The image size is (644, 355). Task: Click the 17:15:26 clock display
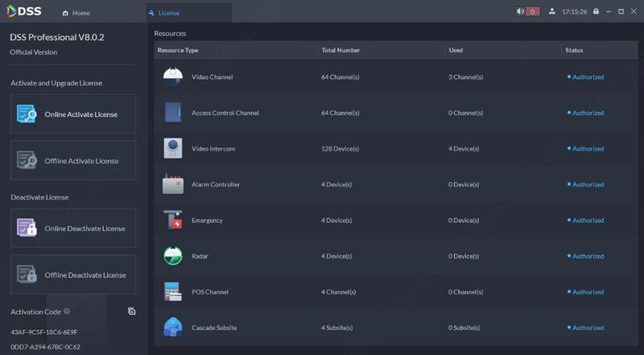575,11
